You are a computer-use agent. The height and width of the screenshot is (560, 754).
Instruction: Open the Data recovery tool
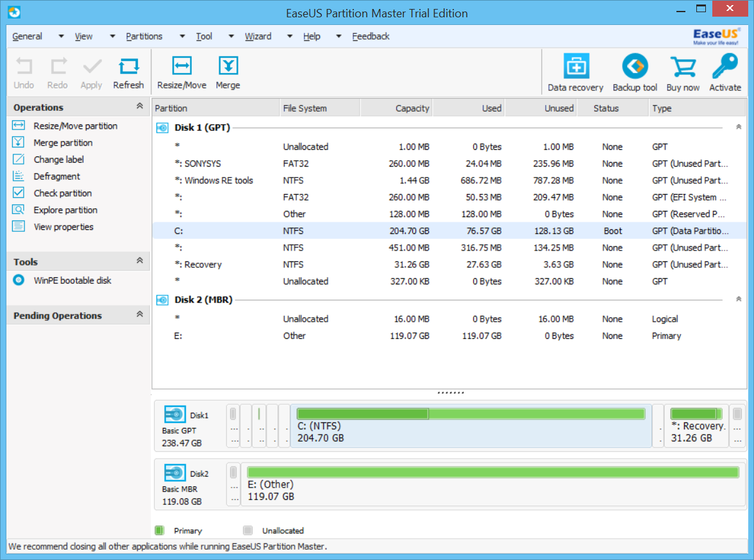coord(576,67)
